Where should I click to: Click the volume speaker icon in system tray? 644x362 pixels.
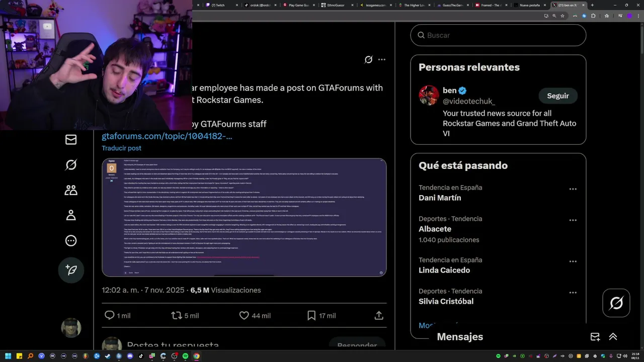pyautogui.click(x=625, y=356)
